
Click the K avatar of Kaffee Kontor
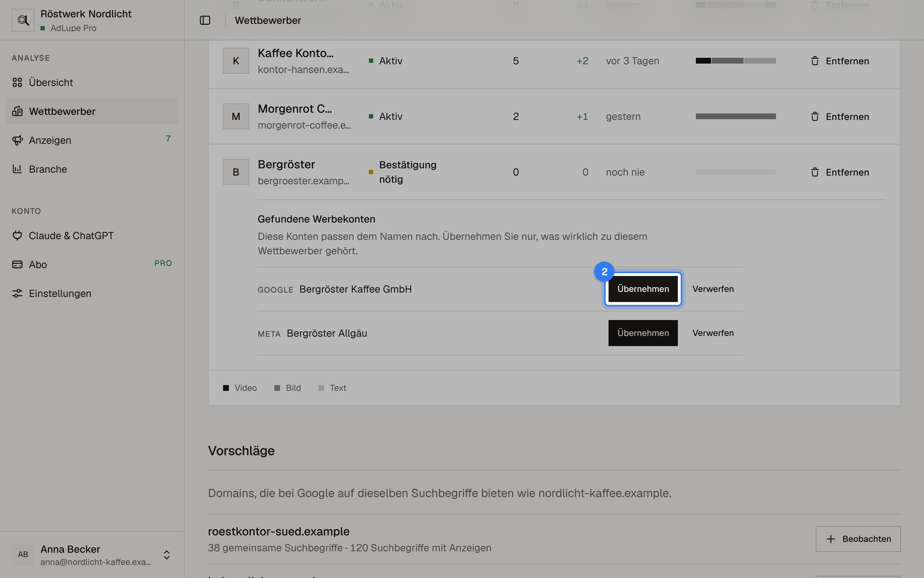coord(236,61)
